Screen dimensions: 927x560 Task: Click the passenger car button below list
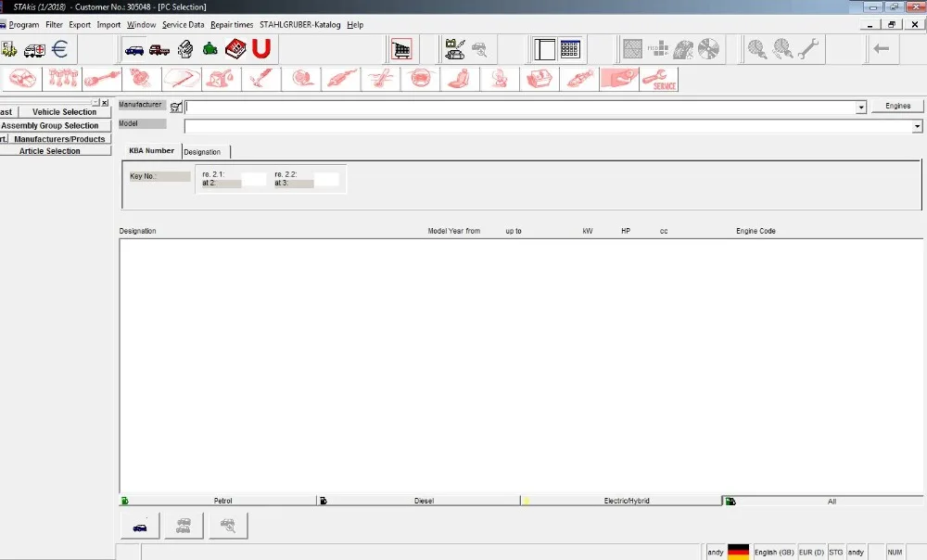(140, 526)
